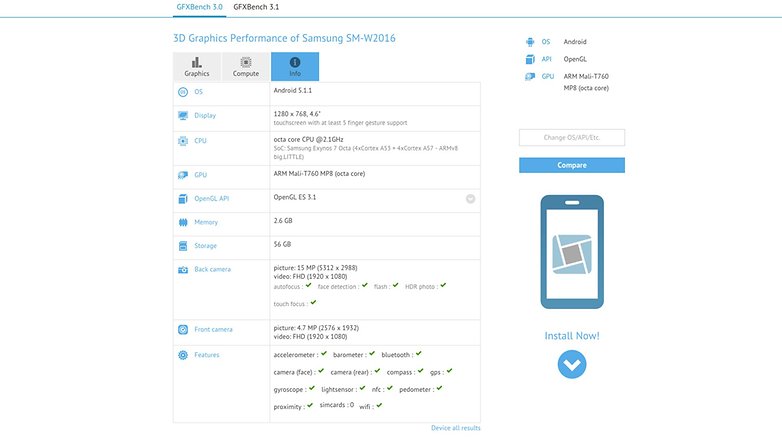Click the OpenGL API icon in the table
The height and width of the screenshot is (440, 782).
(183, 199)
